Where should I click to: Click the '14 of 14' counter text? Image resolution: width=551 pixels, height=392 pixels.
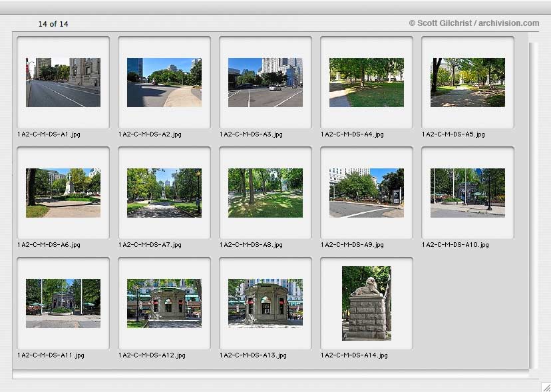53,24
